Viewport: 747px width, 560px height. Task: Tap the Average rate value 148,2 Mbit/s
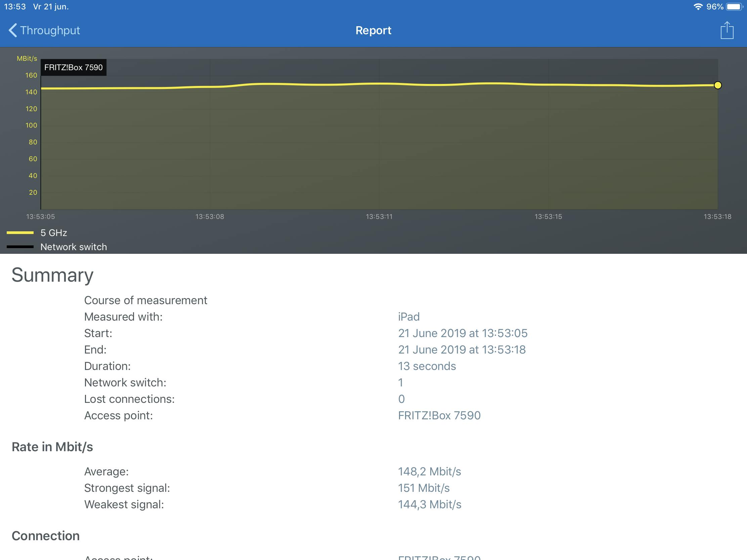[429, 472]
